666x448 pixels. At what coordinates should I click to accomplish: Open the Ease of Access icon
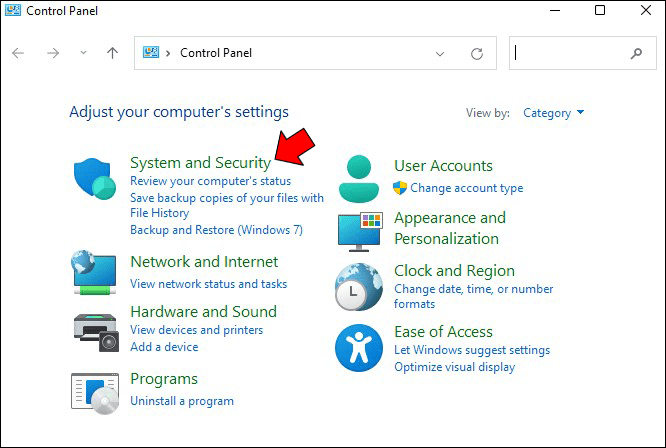click(x=359, y=348)
